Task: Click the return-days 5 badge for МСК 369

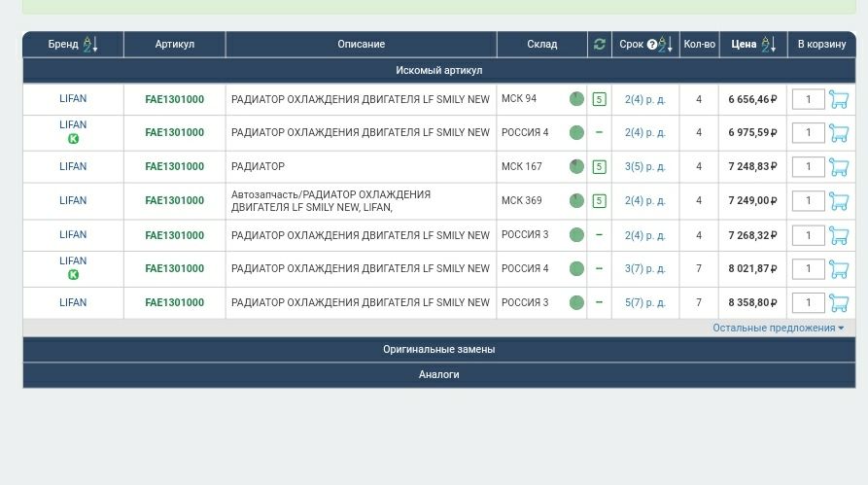Action: pyautogui.click(x=599, y=201)
